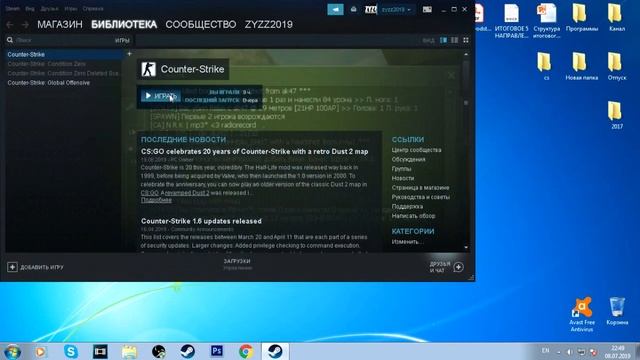
Task: Open the Центр сообщества link
Action: click(x=416, y=150)
